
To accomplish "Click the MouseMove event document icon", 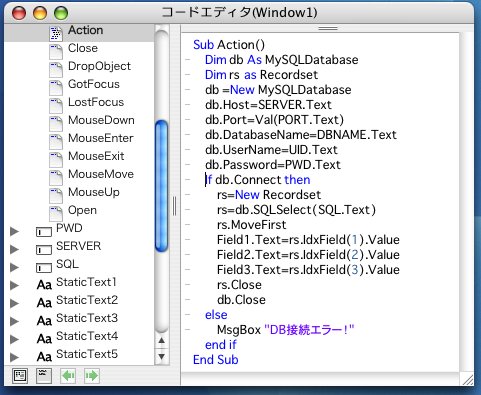I will [56, 177].
